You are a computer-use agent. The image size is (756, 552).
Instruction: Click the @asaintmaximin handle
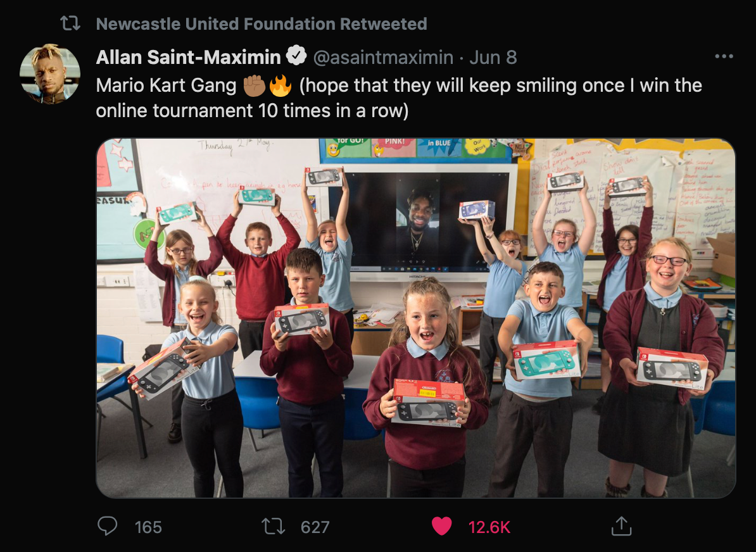[383, 58]
